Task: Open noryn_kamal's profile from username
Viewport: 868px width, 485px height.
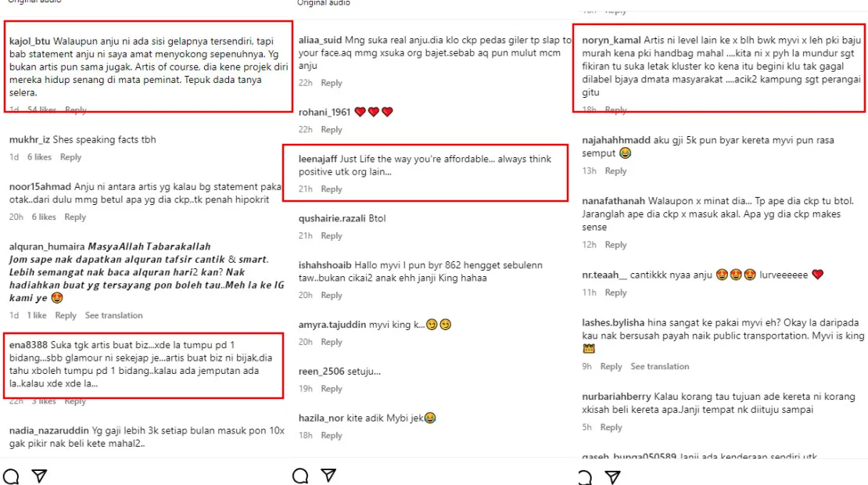Action: point(612,40)
